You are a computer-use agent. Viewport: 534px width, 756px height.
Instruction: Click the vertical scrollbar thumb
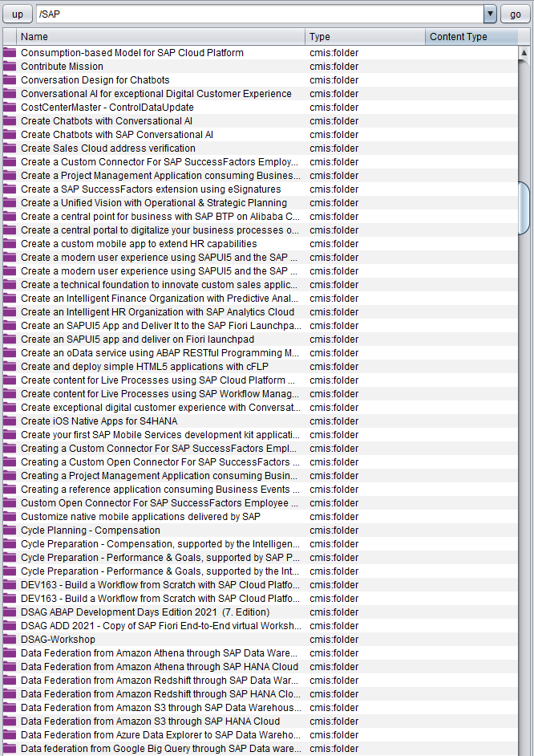pos(524,209)
